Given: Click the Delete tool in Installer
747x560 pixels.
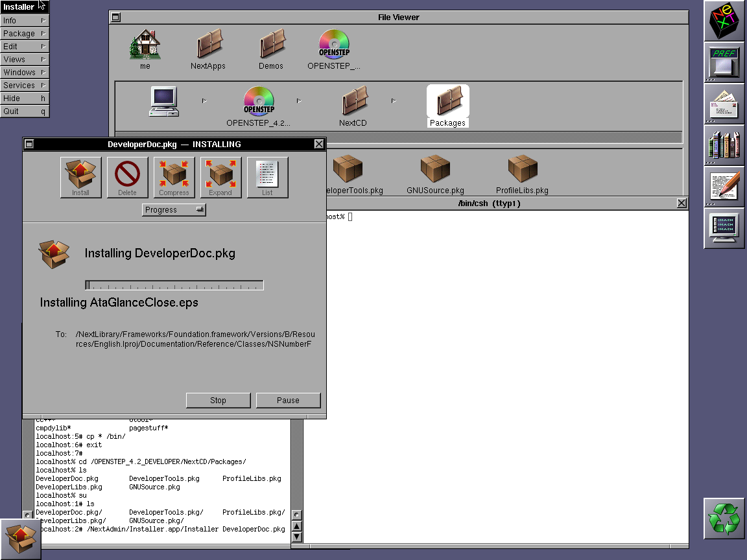Looking at the screenshot, I should [x=127, y=176].
